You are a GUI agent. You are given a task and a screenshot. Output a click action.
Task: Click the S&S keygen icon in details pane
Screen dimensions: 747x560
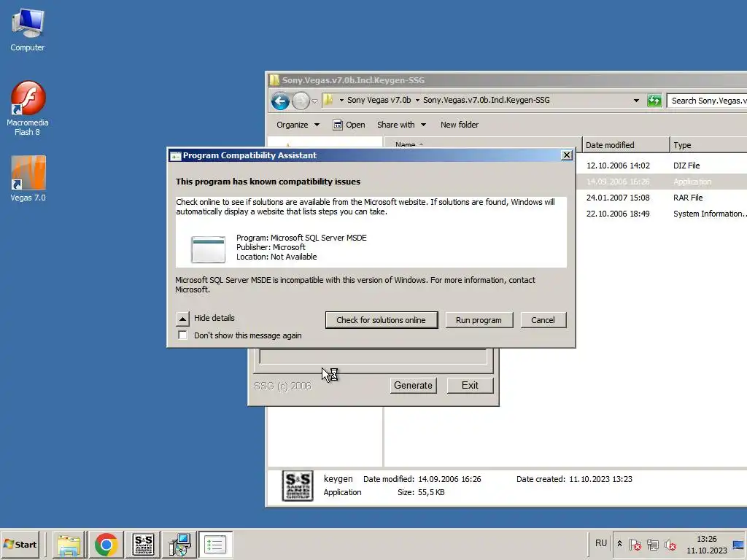point(298,486)
